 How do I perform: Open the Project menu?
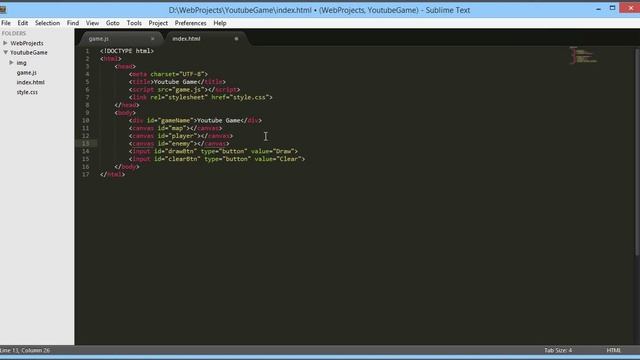158,23
